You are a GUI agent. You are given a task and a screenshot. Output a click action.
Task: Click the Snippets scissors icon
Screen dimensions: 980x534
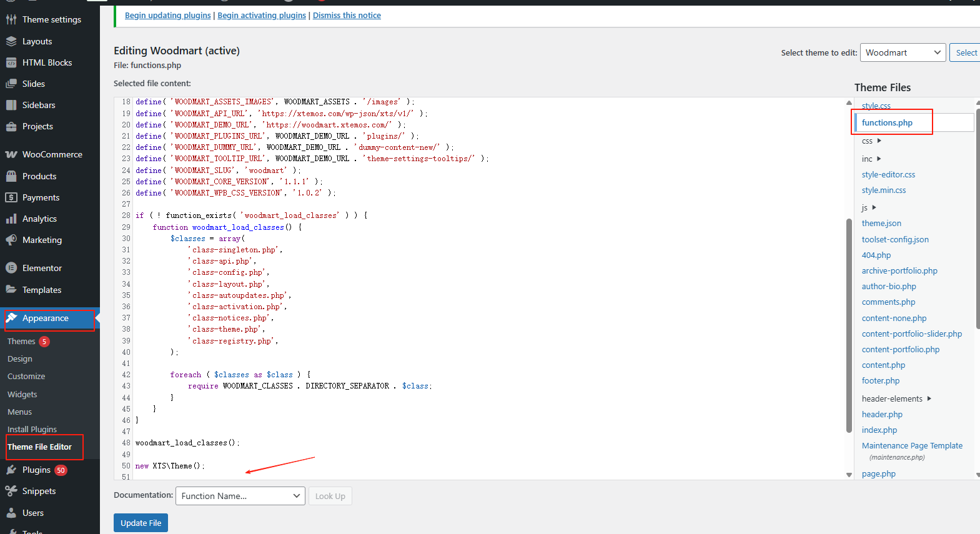pos(11,491)
